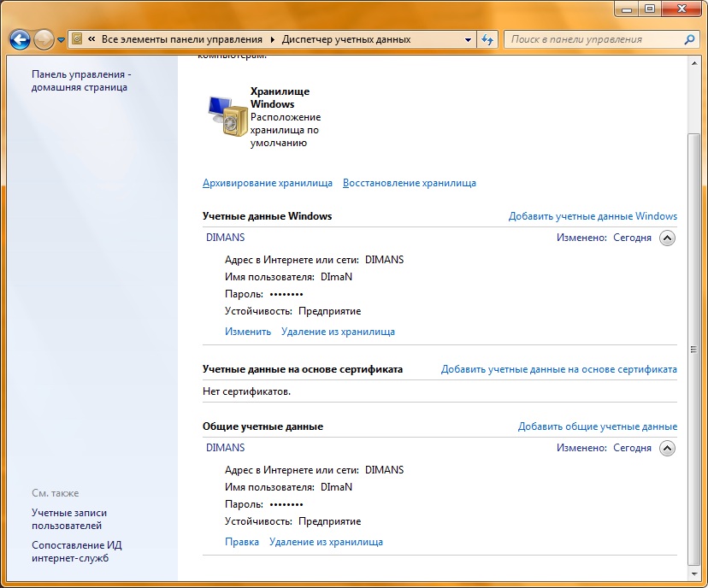Click 'Добавить общие учетные данные'

[598, 426]
